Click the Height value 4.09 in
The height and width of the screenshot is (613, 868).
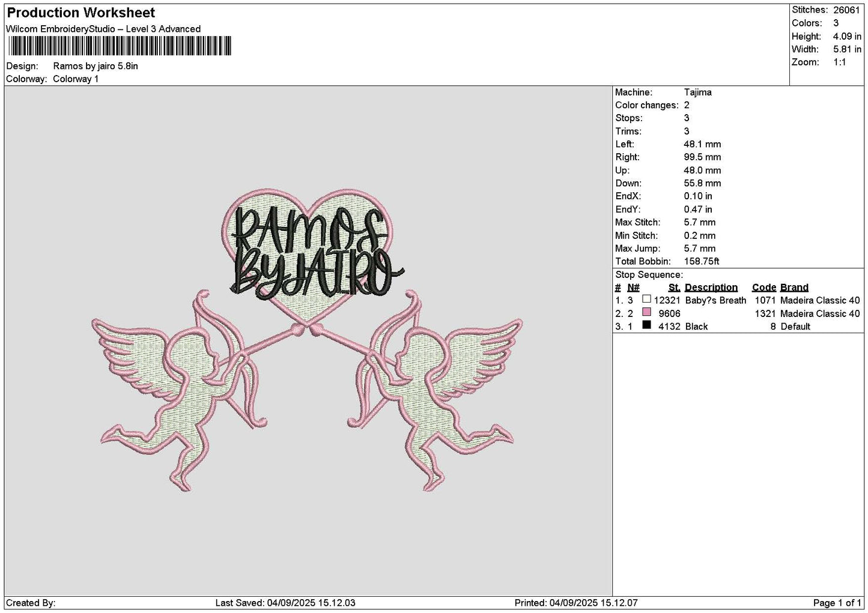pyautogui.click(x=847, y=36)
